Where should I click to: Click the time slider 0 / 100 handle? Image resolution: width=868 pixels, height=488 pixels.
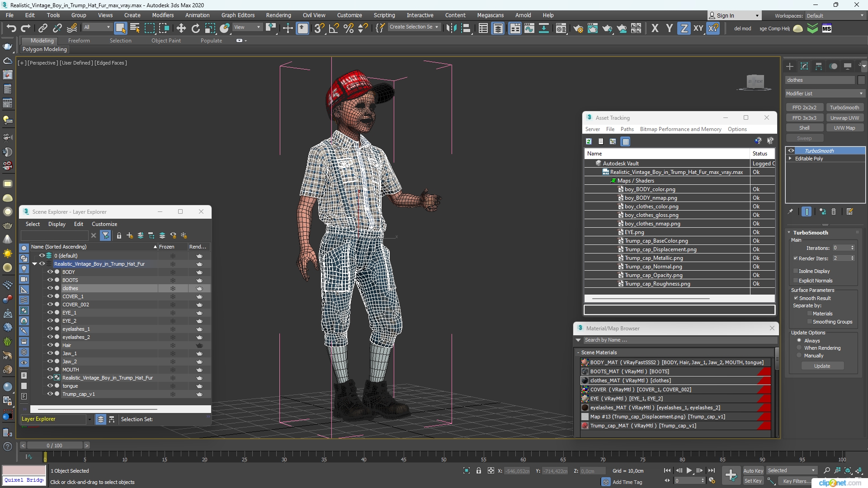click(x=54, y=446)
